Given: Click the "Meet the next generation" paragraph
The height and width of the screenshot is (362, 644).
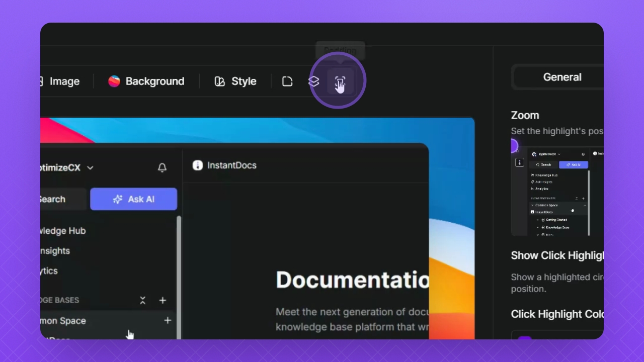Looking at the screenshot, I should 352,319.
